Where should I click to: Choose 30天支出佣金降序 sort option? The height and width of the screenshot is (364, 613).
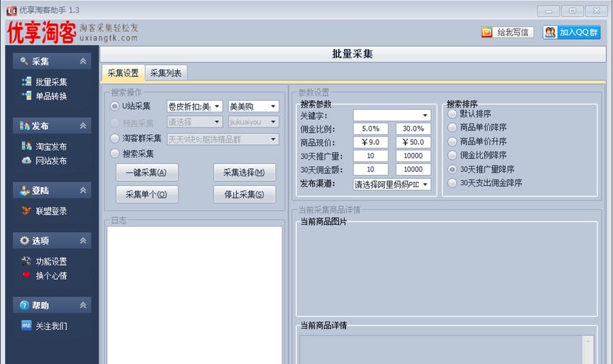[452, 183]
